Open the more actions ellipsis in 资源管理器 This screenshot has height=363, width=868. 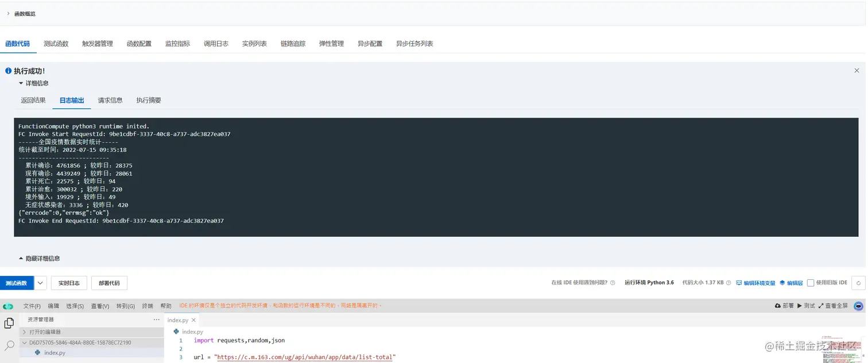tap(156, 319)
